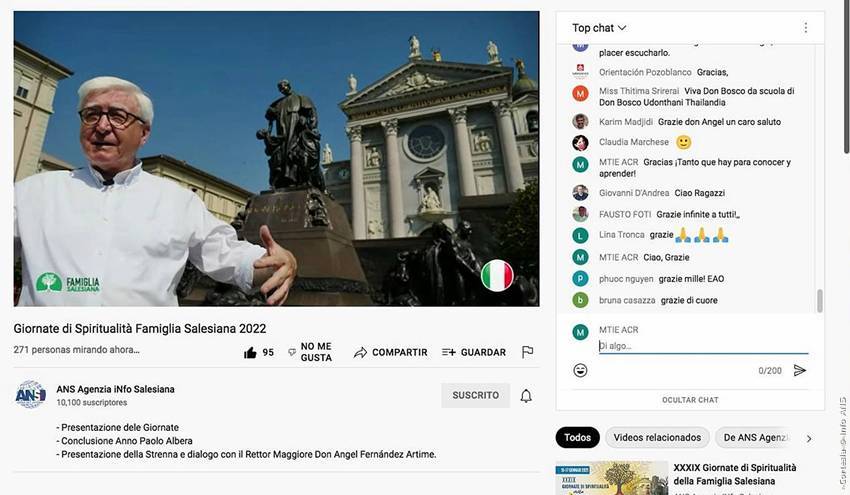Toggle the SUSCRITO subscription button

point(475,395)
